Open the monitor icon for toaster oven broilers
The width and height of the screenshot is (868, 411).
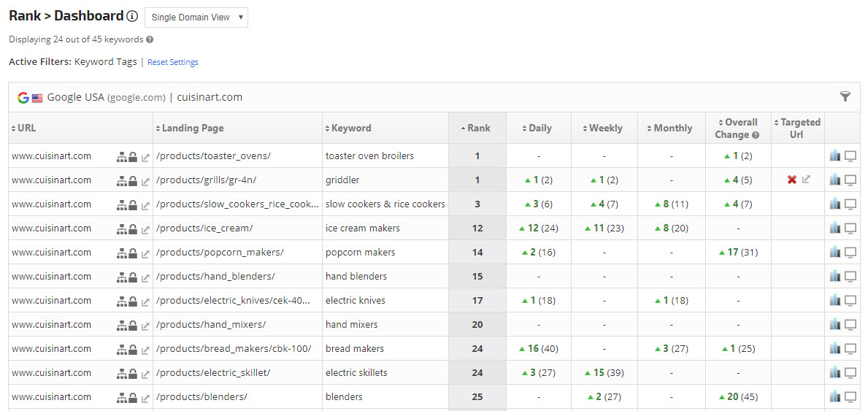point(850,156)
